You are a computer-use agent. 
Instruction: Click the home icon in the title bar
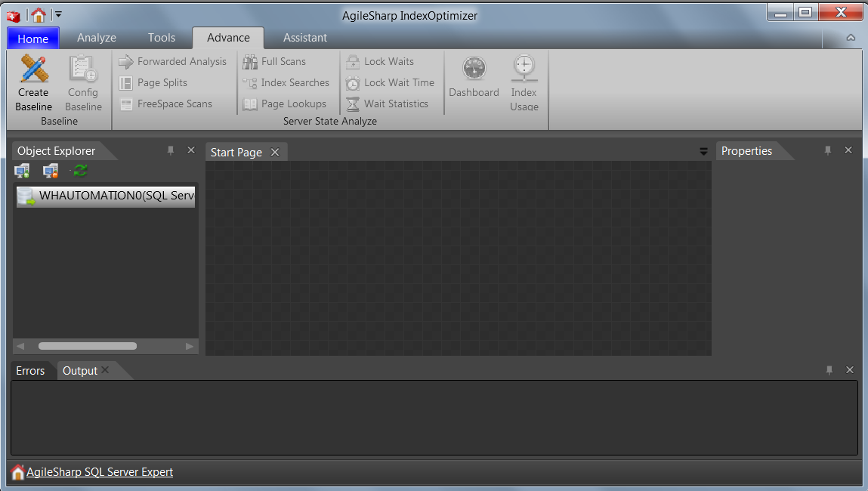[x=39, y=15]
